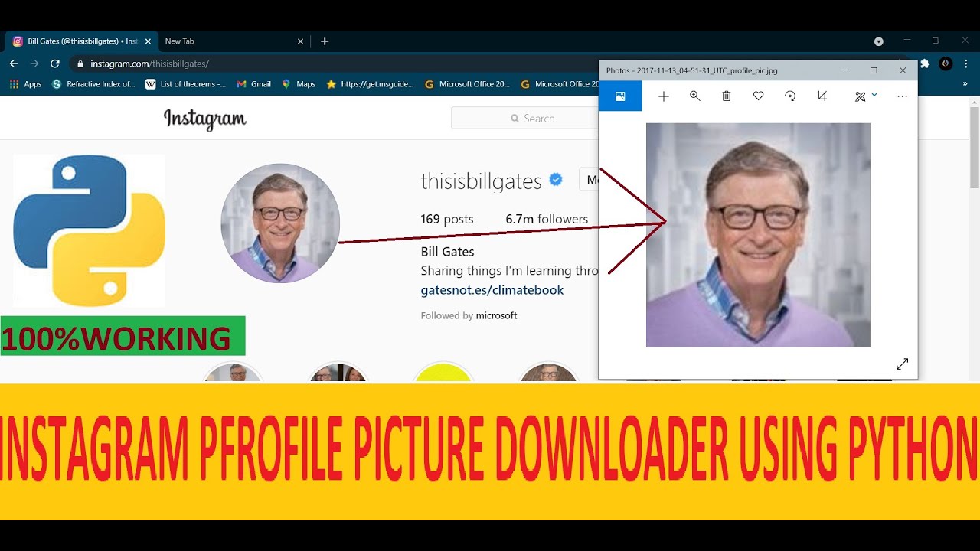Click the Instagram Search field

pyautogui.click(x=525, y=119)
